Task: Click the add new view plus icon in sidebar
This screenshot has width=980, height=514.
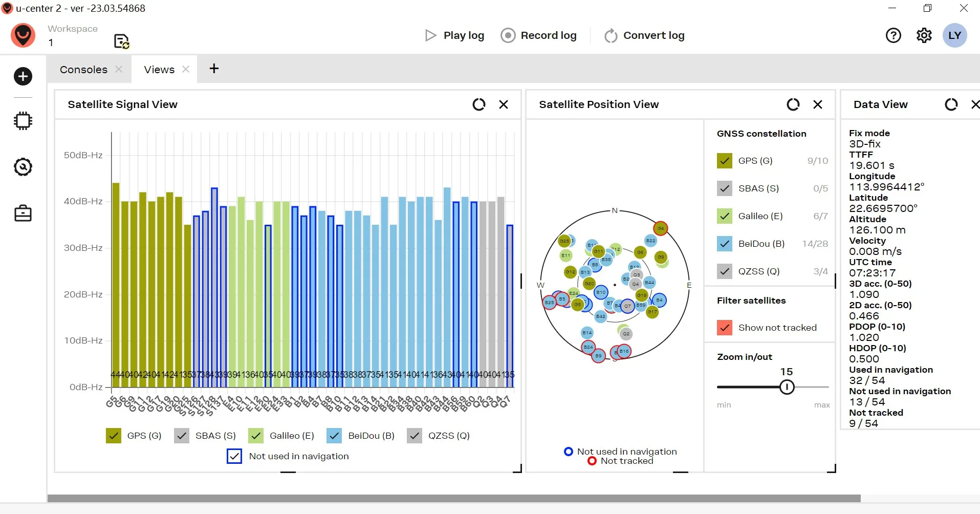Action: [x=23, y=77]
